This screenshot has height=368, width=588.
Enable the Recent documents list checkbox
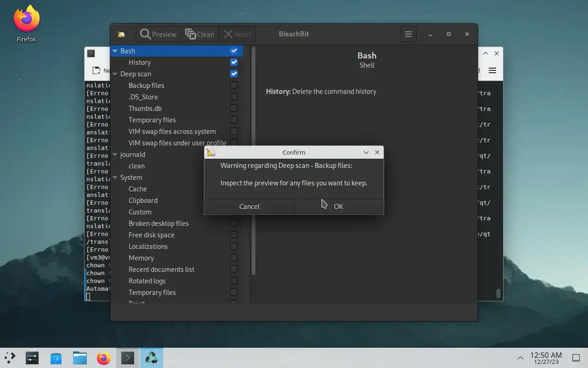click(234, 269)
